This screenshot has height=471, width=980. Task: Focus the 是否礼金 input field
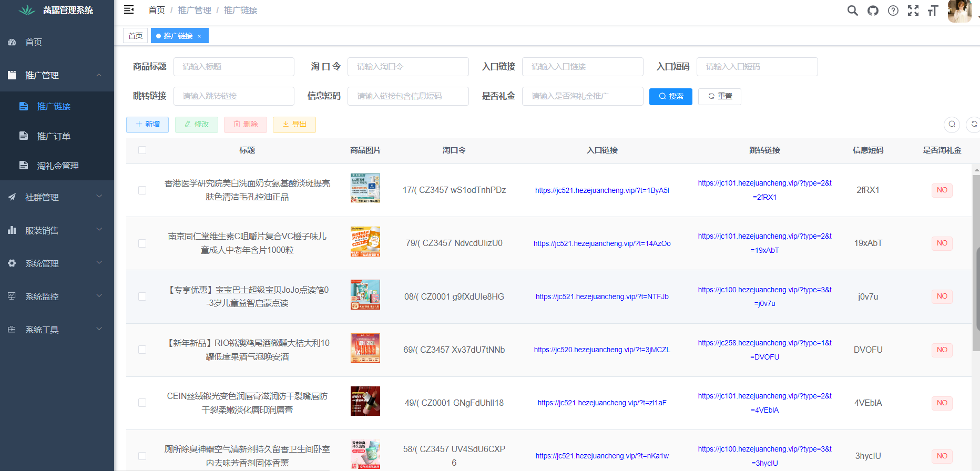(x=583, y=96)
